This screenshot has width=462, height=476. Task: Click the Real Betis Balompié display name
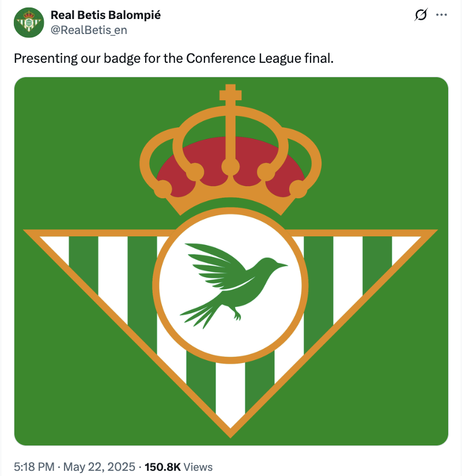105,15
